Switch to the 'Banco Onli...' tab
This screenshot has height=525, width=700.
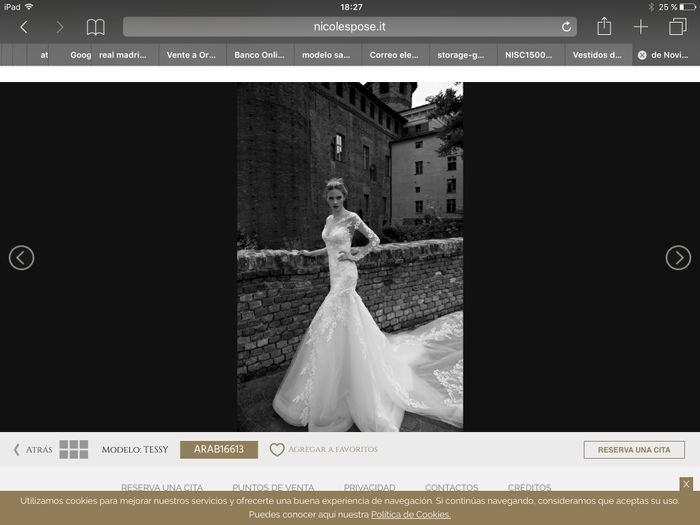click(260, 55)
